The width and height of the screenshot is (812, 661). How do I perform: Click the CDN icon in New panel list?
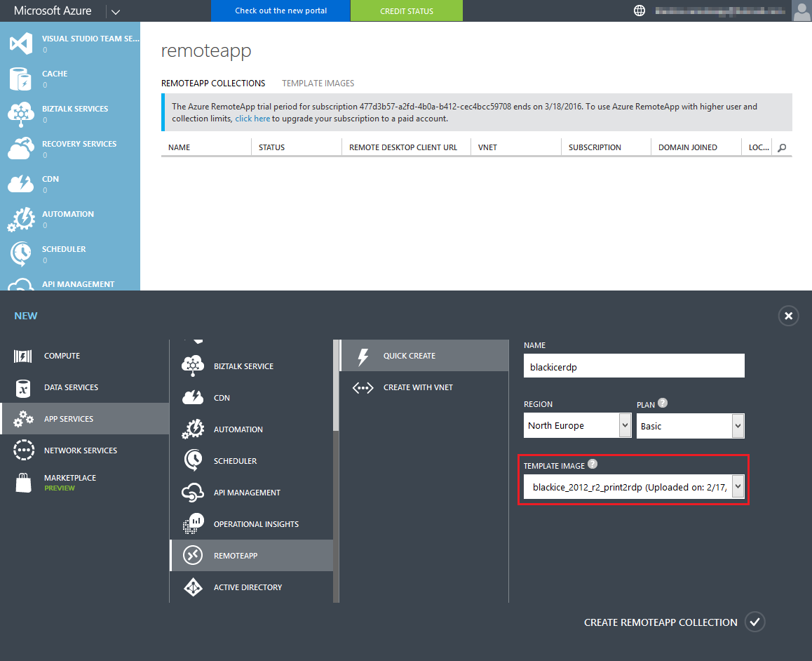(x=193, y=397)
